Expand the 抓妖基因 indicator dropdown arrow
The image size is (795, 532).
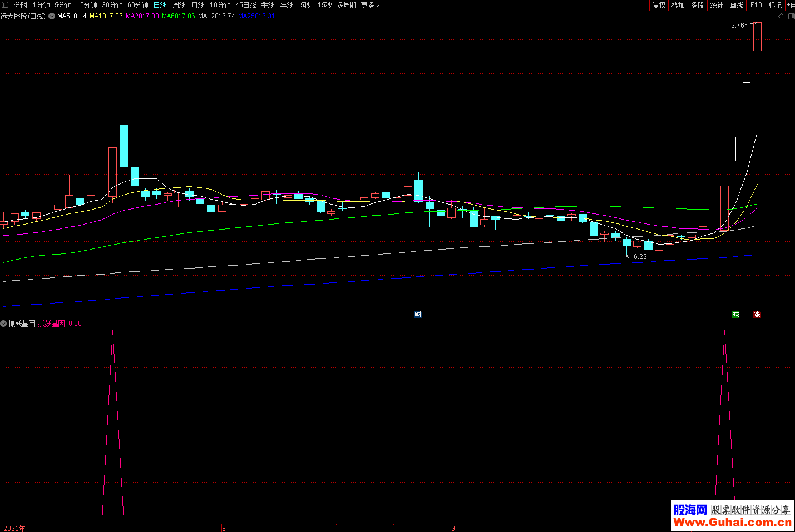[x=4, y=324]
